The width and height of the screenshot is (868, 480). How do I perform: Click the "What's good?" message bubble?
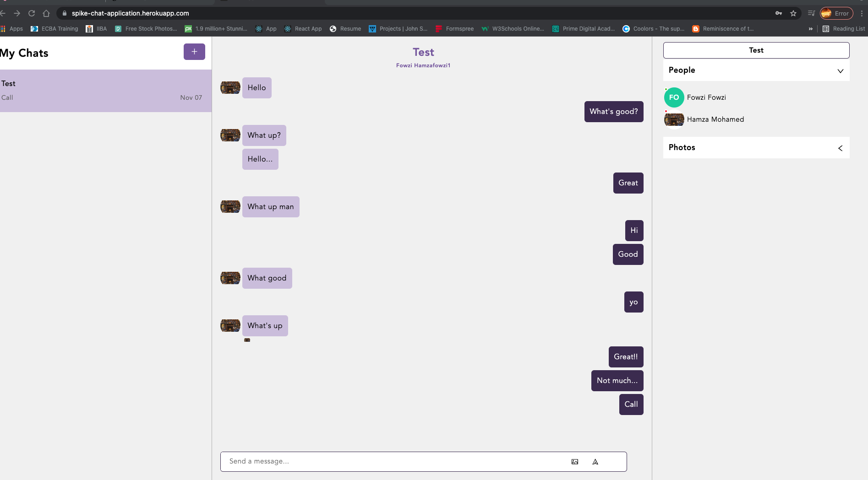point(614,112)
